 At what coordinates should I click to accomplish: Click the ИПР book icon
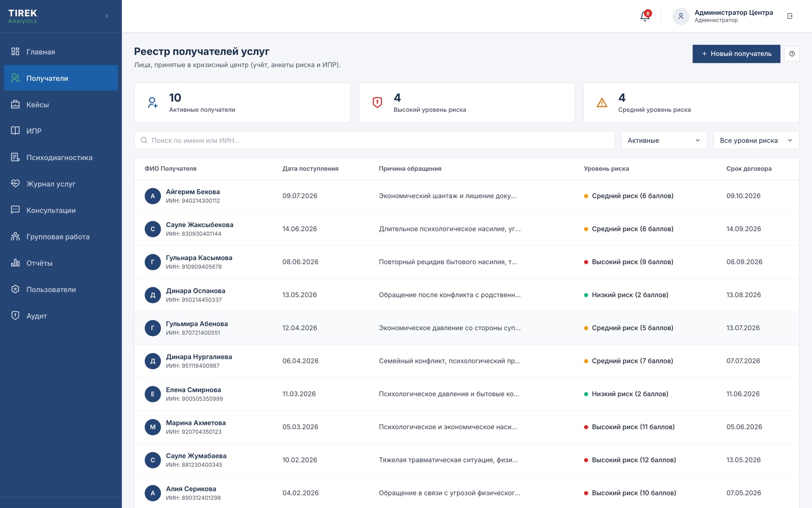click(x=15, y=131)
